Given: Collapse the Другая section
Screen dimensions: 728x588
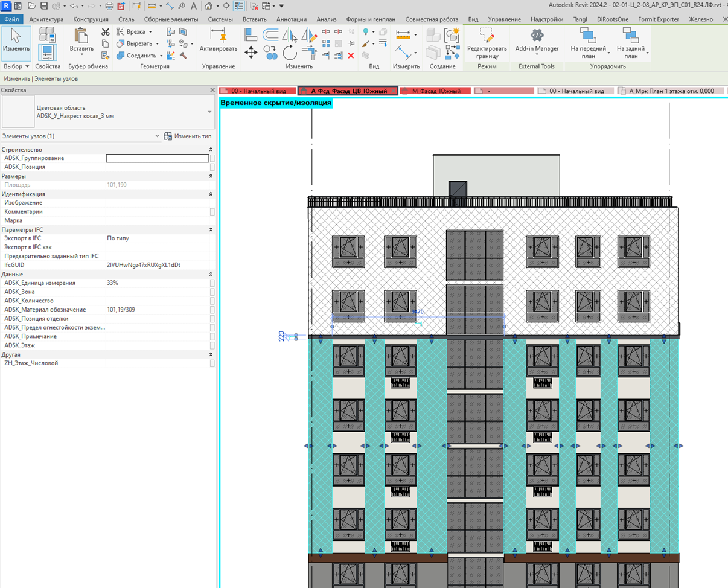Looking at the screenshot, I should click(x=211, y=354).
